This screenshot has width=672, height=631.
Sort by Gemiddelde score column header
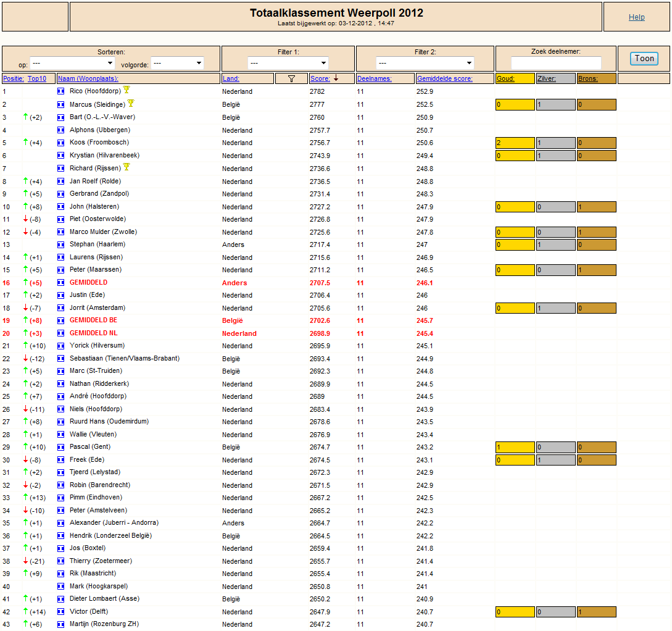tap(445, 78)
